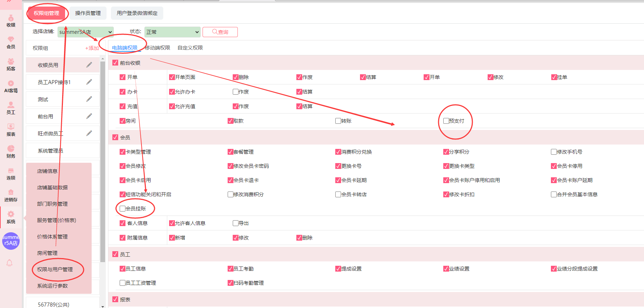Click the +添加 link to add group
Viewport: 644px width, 308px height.
[x=92, y=48]
